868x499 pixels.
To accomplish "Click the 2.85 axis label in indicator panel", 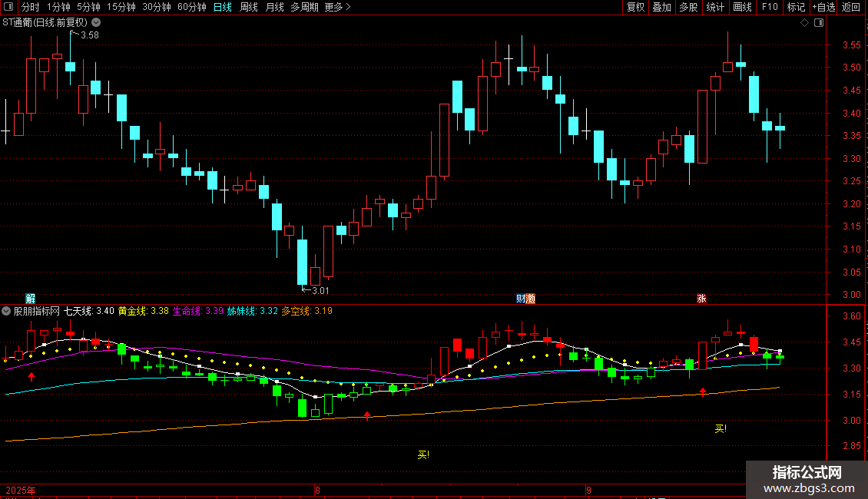I will 851,446.
